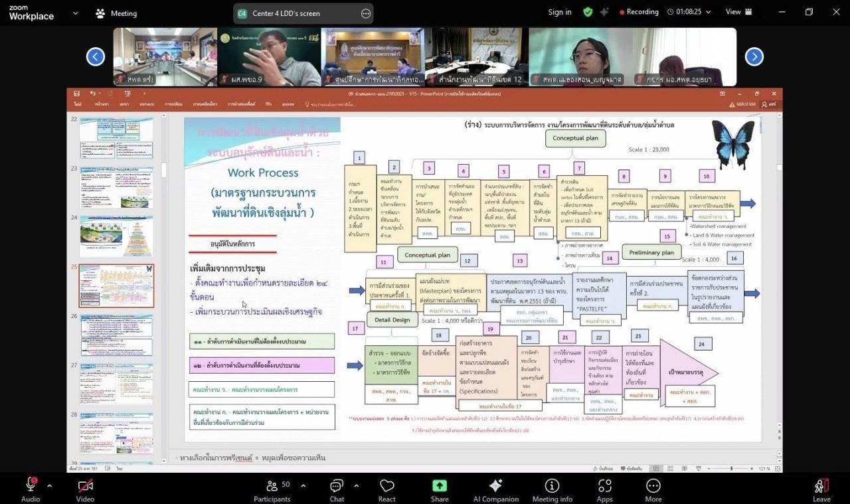Screen dimensions: 850x504
Task: Turn on camera using Video icon
Action: 85,487
